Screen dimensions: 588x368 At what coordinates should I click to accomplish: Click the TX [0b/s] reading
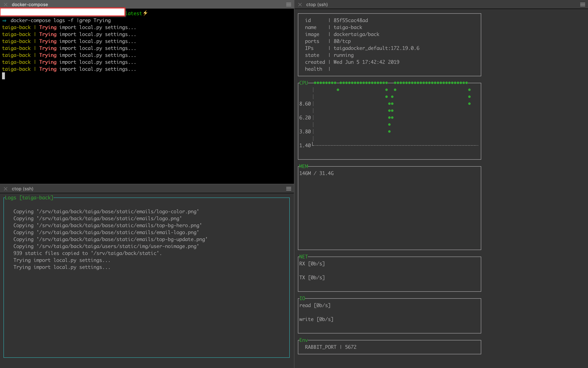click(312, 277)
